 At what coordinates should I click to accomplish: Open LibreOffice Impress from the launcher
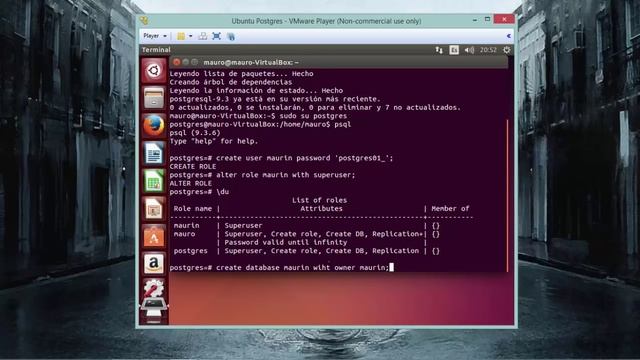click(153, 209)
